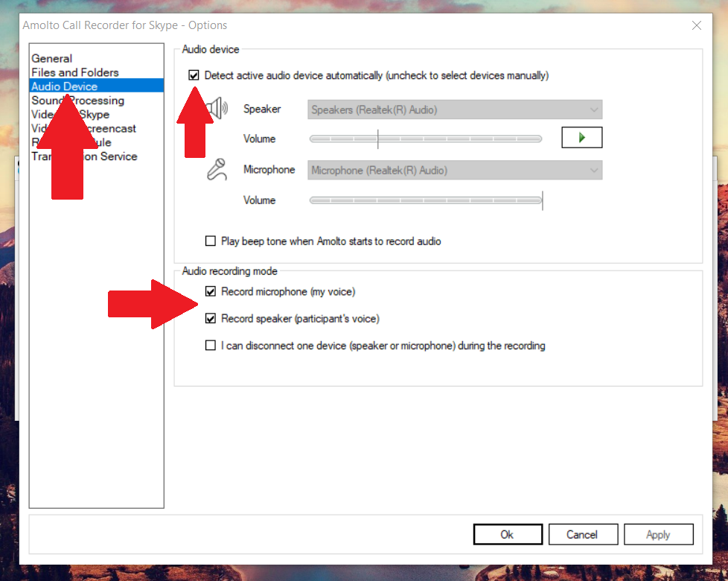728x581 pixels.
Task: Click the Audio recording mode group label
Action: [x=230, y=271]
